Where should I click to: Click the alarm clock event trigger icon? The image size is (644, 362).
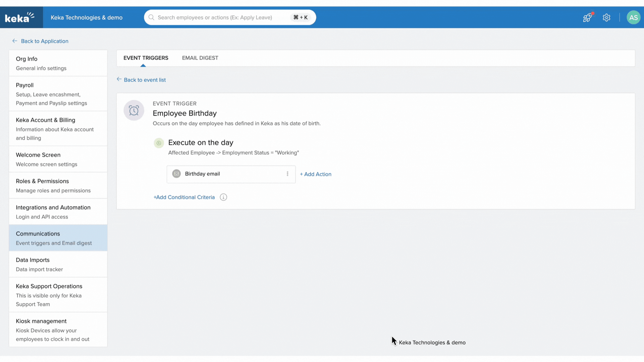pos(134,110)
